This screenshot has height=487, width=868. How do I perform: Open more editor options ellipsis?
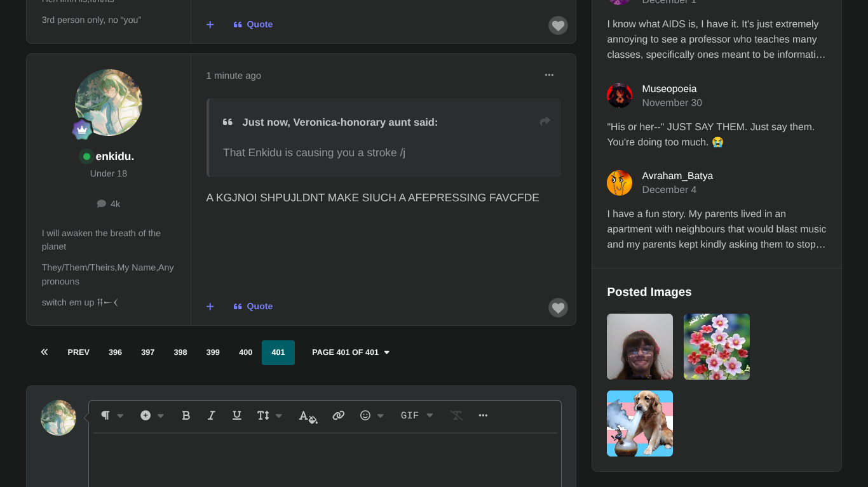(x=483, y=415)
